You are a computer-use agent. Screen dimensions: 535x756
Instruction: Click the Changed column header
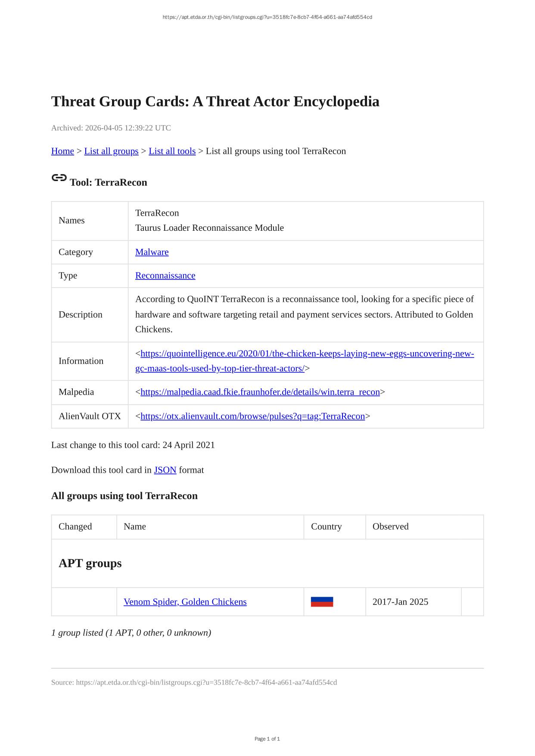tap(75, 527)
